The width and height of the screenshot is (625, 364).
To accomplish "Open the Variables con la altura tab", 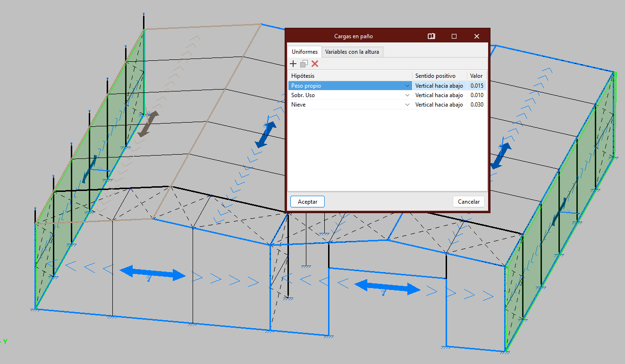I will tap(352, 52).
